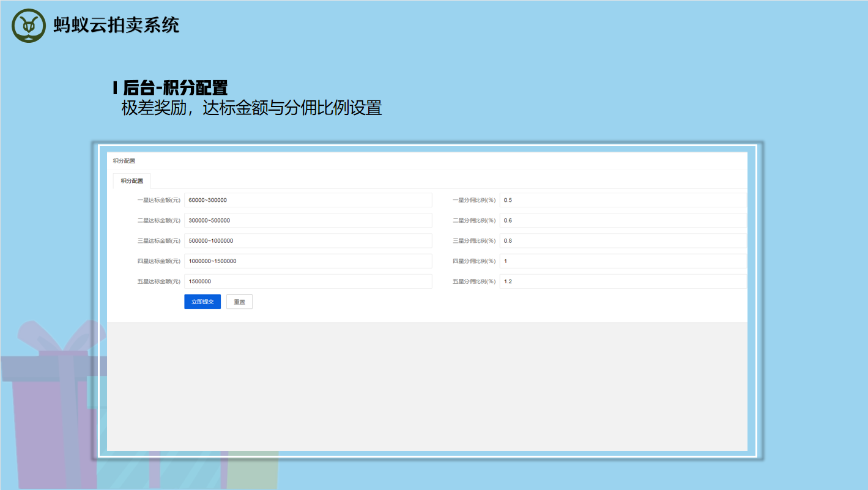Focus the 五星达标金额 field showing 1500000
The width and height of the screenshot is (868, 490).
[x=308, y=281]
